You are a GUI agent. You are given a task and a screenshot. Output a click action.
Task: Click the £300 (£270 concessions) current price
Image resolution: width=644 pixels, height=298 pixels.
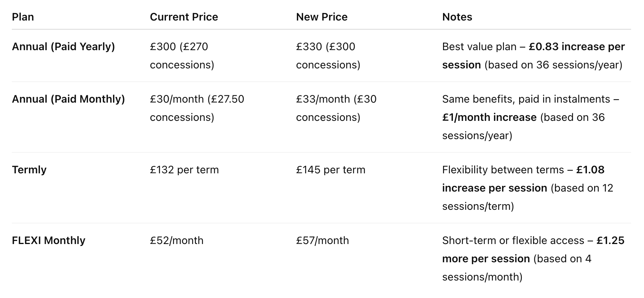coord(182,56)
